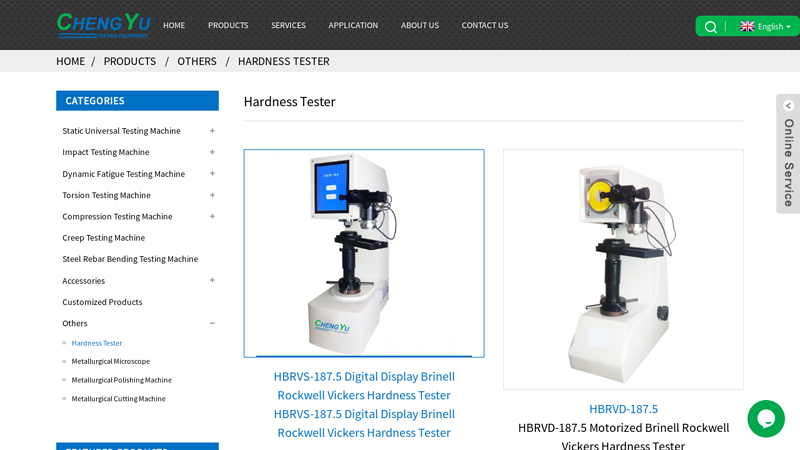The width and height of the screenshot is (800, 450).
Task: Open Impact Testing Machine link
Action: [x=106, y=152]
